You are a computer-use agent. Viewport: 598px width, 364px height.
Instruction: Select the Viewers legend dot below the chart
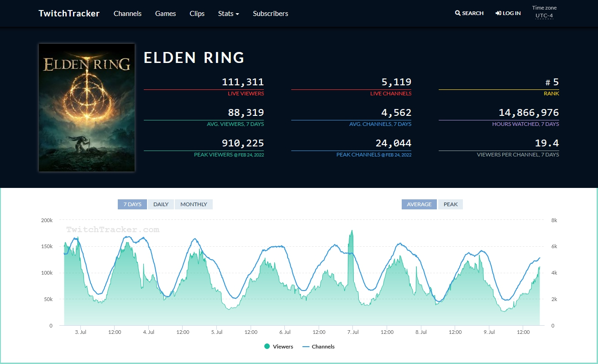[266, 347]
